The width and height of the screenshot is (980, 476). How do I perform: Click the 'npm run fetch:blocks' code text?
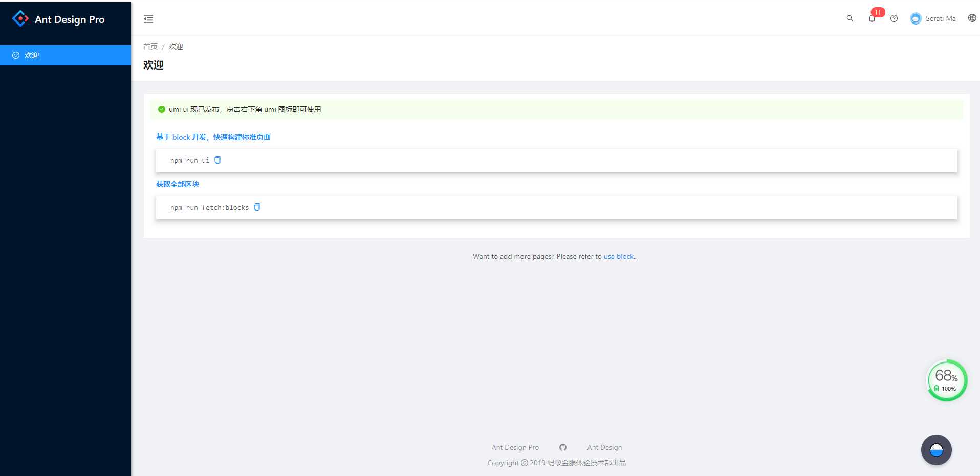coord(210,208)
